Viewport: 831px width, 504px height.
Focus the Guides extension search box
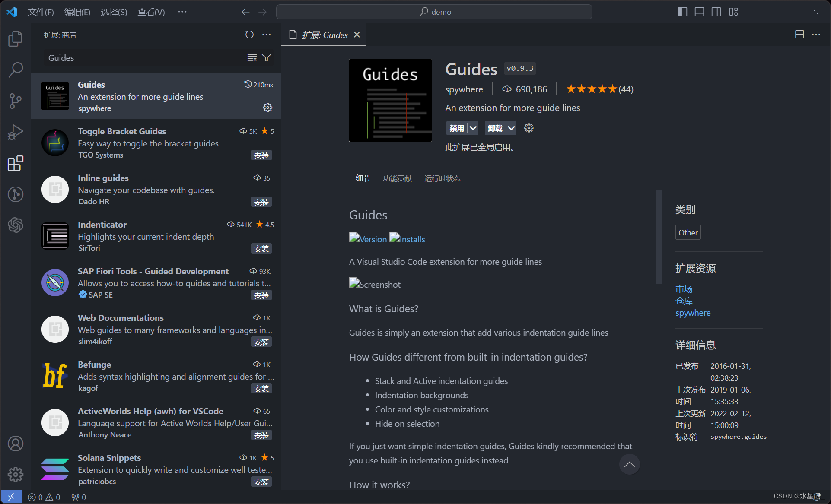(145, 58)
